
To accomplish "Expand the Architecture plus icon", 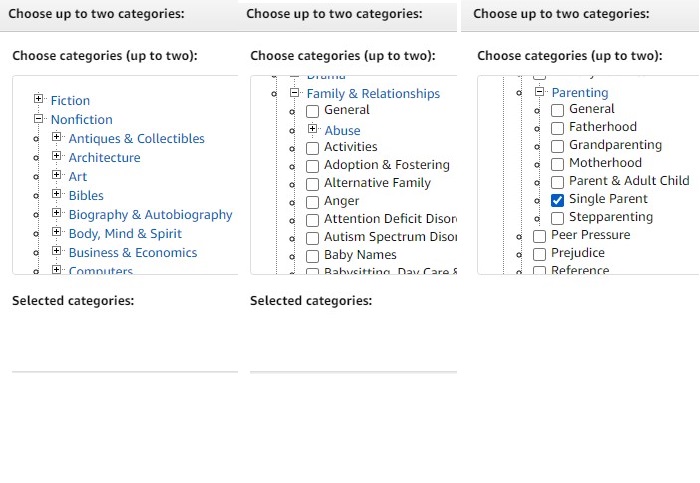I will click(56, 155).
